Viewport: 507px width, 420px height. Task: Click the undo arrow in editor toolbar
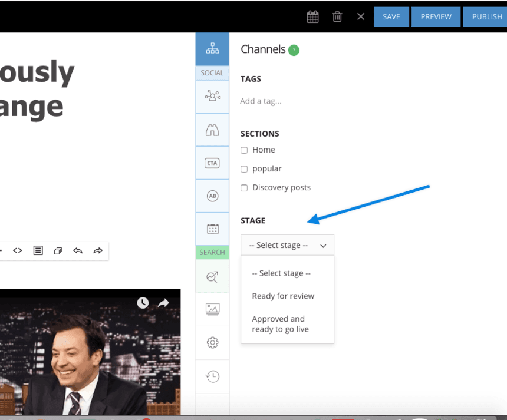[78, 250]
